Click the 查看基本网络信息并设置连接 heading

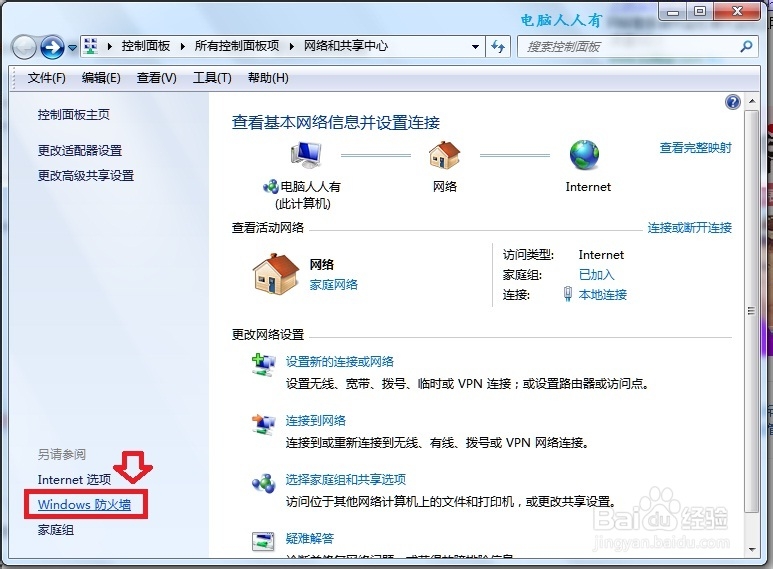click(336, 123)
